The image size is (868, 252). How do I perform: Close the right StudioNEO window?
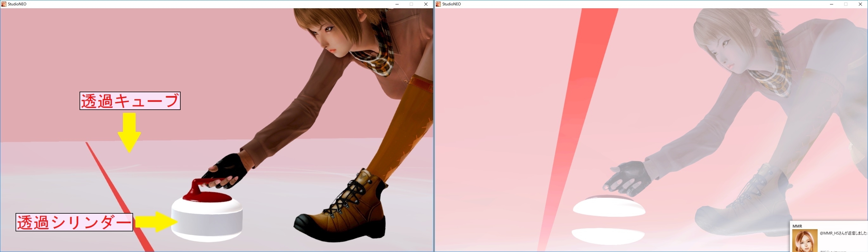pos(860,4)
